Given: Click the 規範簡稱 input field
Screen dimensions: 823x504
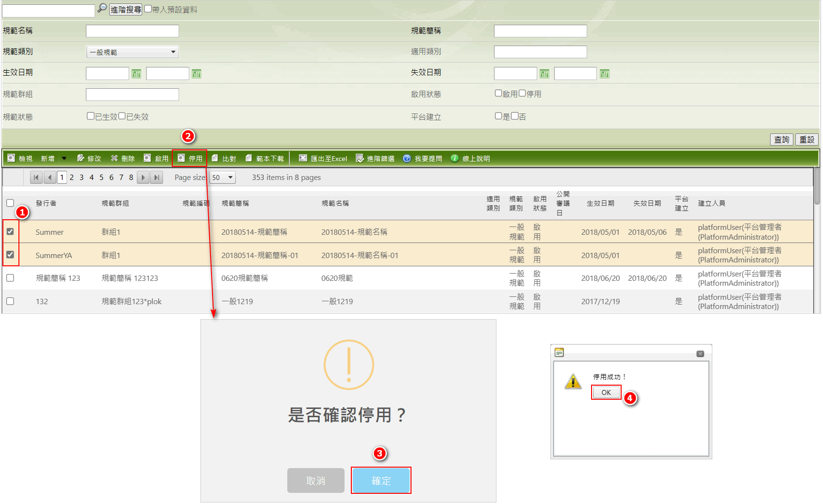Looking at the screenshot, I should coord(541,31).
